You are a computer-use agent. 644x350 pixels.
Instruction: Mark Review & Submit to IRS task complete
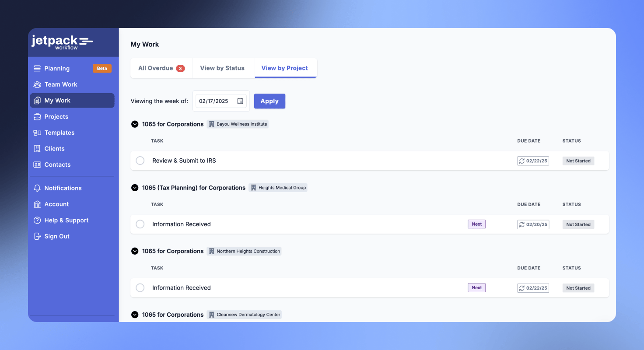140,161
